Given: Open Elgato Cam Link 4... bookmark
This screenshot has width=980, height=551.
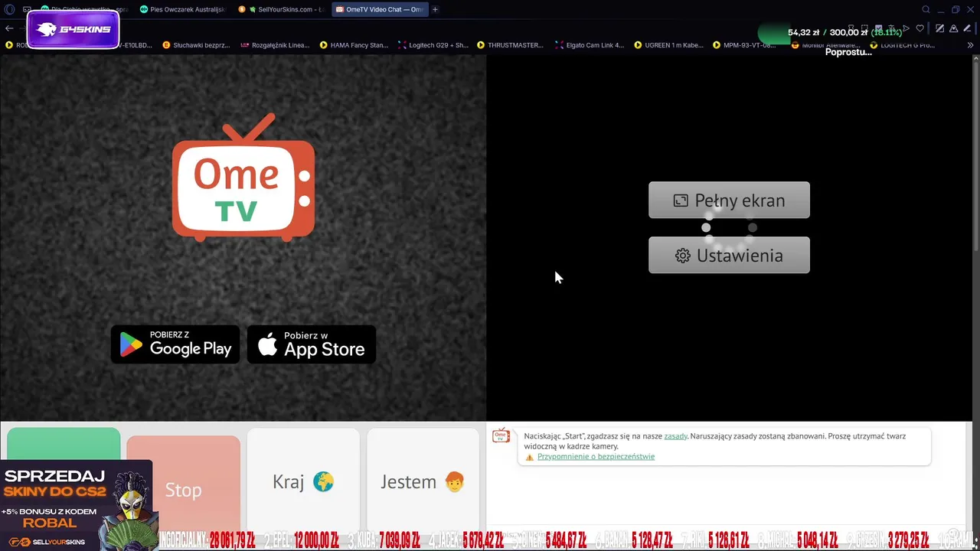Looking at the screenshot, I should [590, 45].
